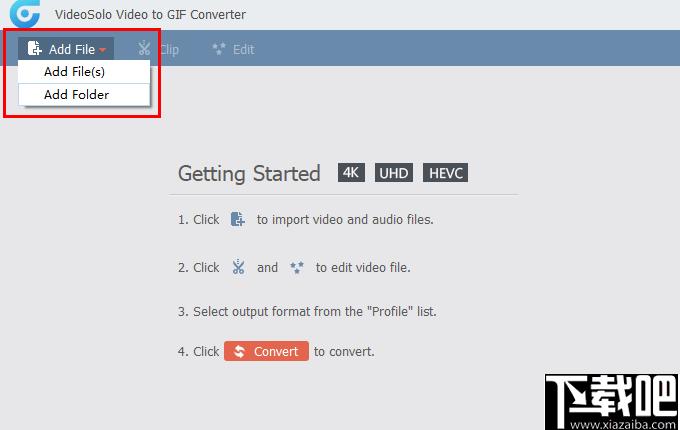Click the sparkle effects icon in step 2
Viewport: 680px width, 430px height.
point(297,267)
